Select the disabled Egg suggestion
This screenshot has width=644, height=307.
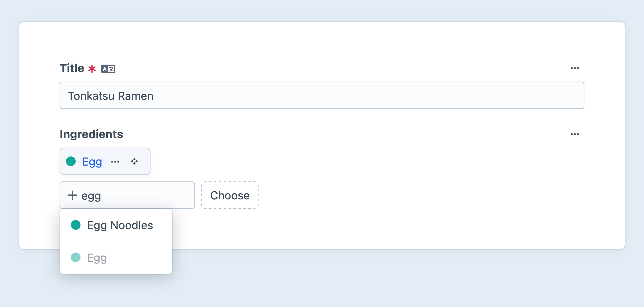click(x=97, y=258)
